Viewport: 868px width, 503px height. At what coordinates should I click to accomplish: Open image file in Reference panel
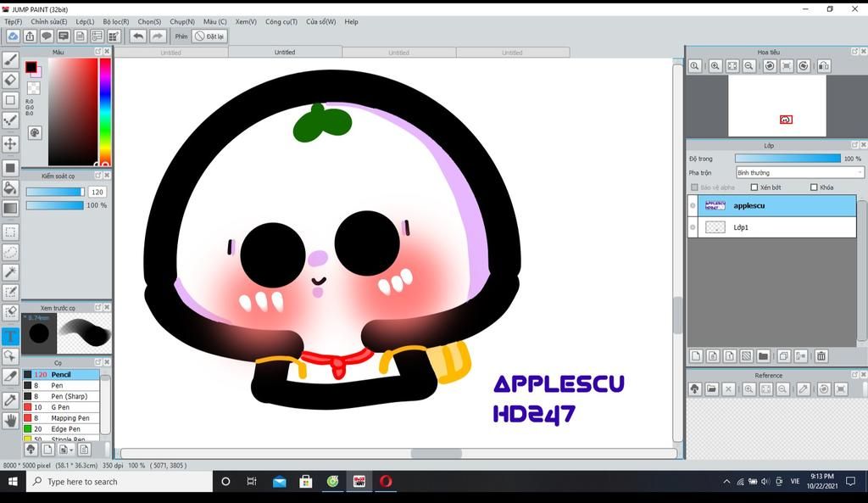(x=712, y=389)
